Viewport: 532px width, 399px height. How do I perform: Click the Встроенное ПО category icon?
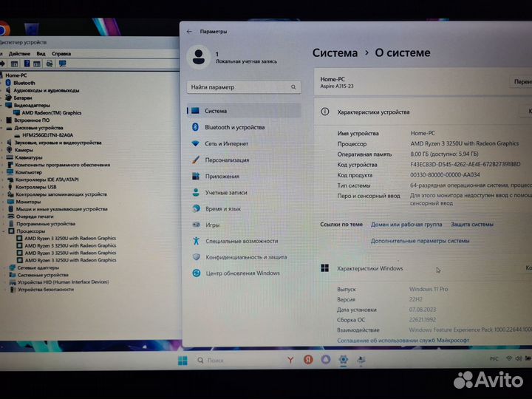click(x=9, y=120)
